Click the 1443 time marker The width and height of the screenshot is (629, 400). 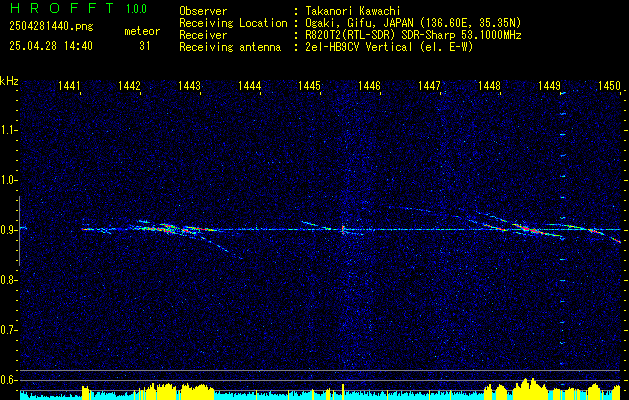tap(189, 86)
